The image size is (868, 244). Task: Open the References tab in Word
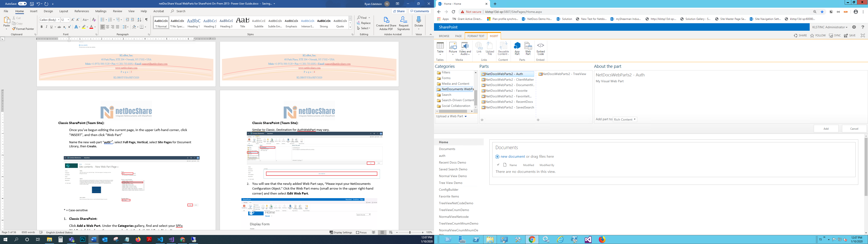point(82,11)
